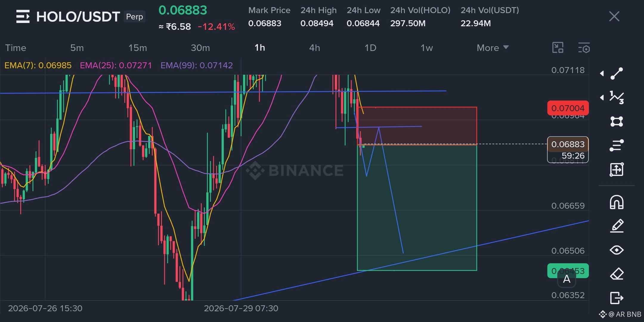Select the Time line chart view
Screen dimensions: 644x322
pos(16,48)
